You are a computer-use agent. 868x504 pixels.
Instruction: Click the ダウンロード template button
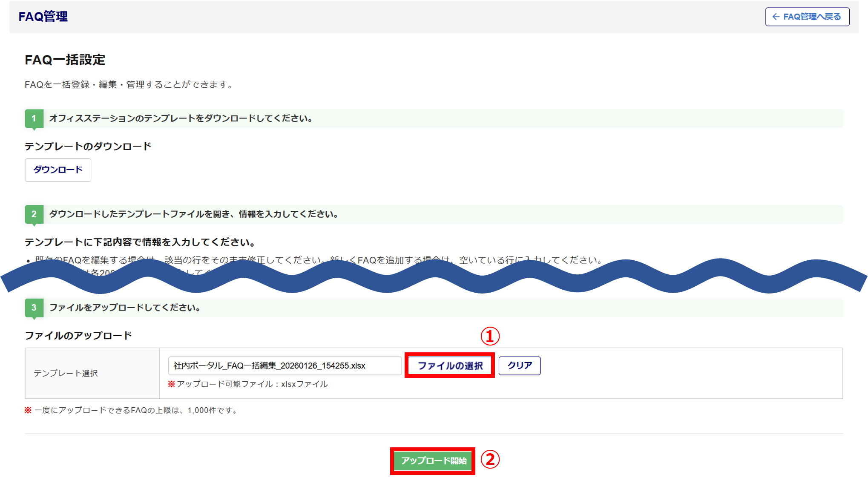(x=58, y=170)
